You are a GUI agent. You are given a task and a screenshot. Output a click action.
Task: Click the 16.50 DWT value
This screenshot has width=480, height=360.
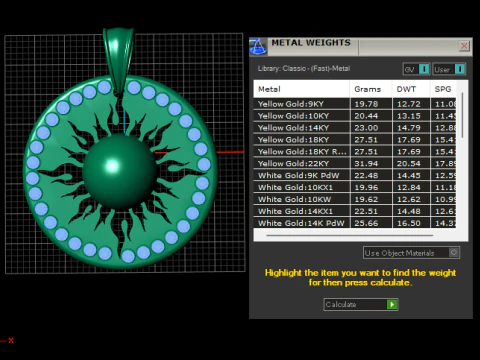tap(409, 223)
